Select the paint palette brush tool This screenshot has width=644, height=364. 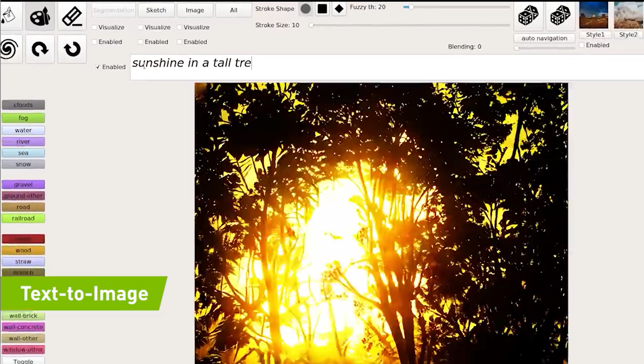[x=40, y=16]
